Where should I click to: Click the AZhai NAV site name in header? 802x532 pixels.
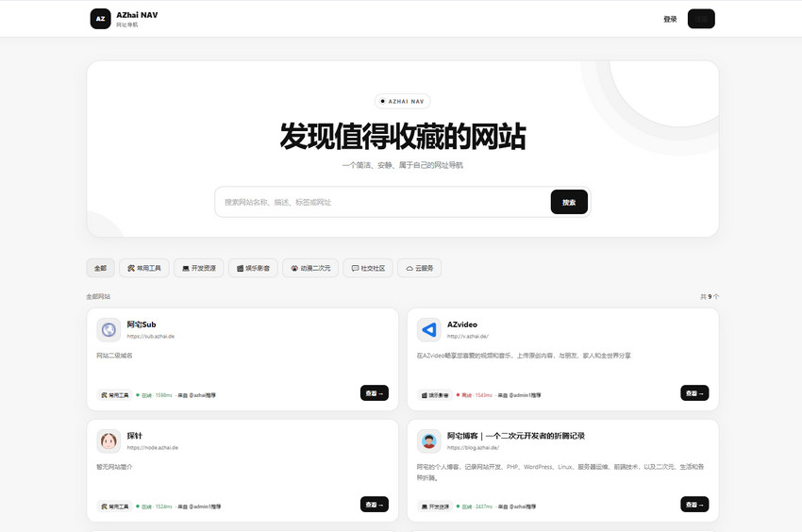pyautogui.click(x=137, y=15)
